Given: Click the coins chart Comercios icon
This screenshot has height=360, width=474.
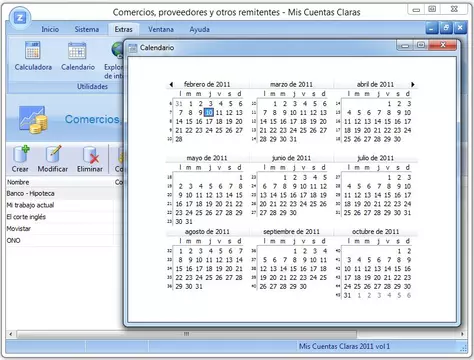Looking at the screenshot, I should 33,120.
